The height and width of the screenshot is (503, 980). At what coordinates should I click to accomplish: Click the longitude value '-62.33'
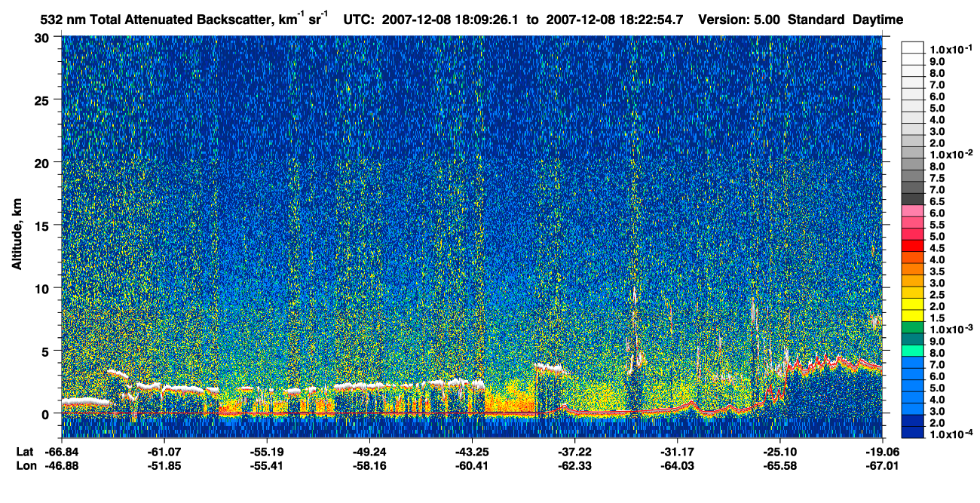tap(574, 465)
